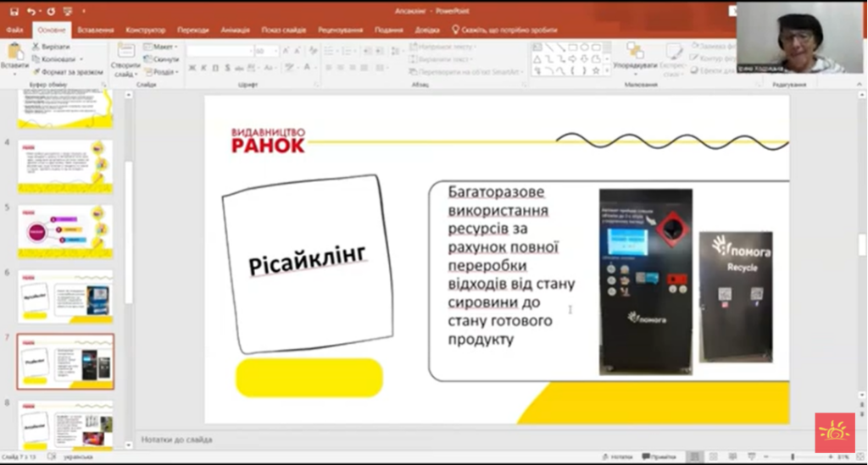Image resolution: width=868 pixels, height=465 pixels.
Task: Click the zoom slider in status bar
Action: (x=793, y=457)
